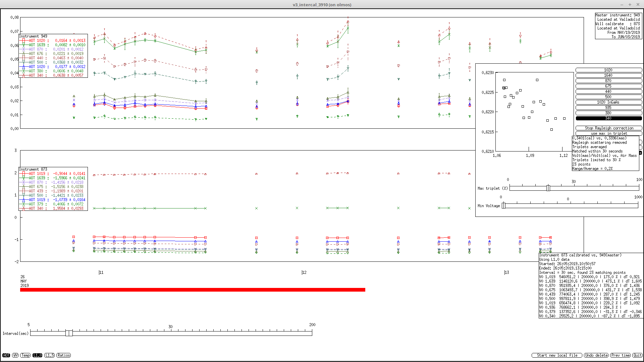Click legend row AOT 1020 0.0164 ± 0.0013
The width and height of the screenshot is (644, 362).
53,41
